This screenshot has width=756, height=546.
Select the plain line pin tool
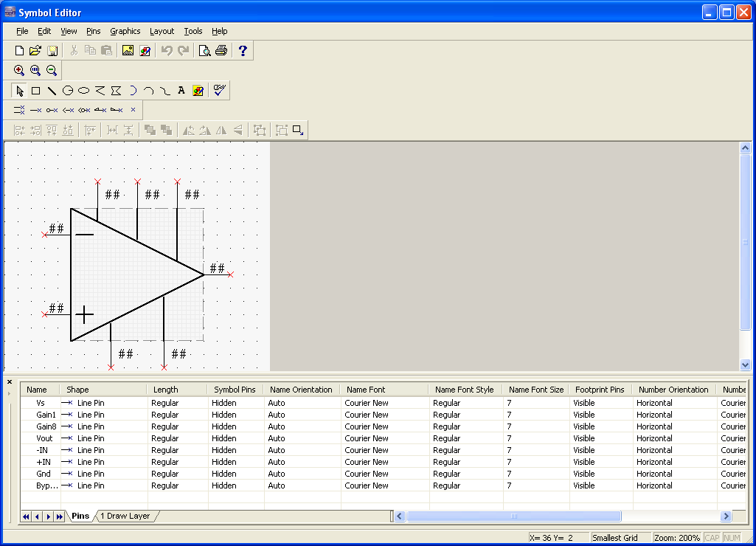click(35, 111)
